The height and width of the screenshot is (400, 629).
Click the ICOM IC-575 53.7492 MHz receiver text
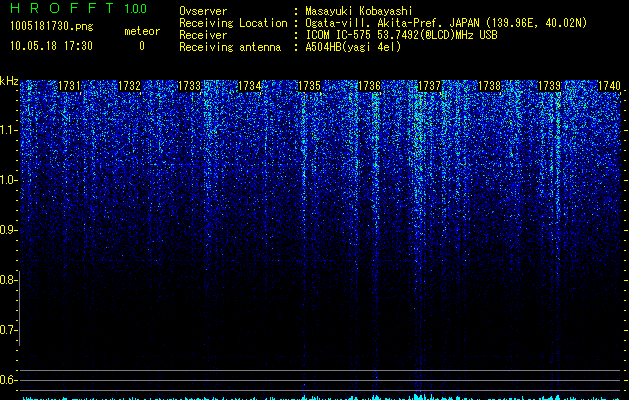[401, 35]
